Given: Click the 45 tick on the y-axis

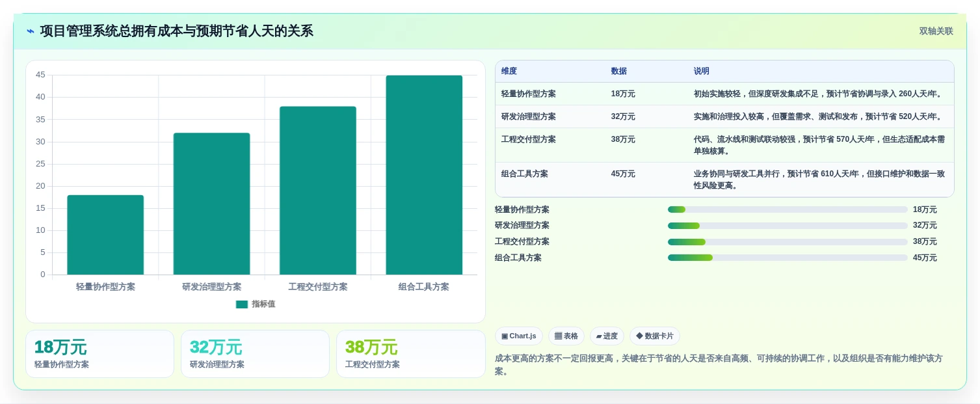Looking at the screenshot, I should (40, 75).
